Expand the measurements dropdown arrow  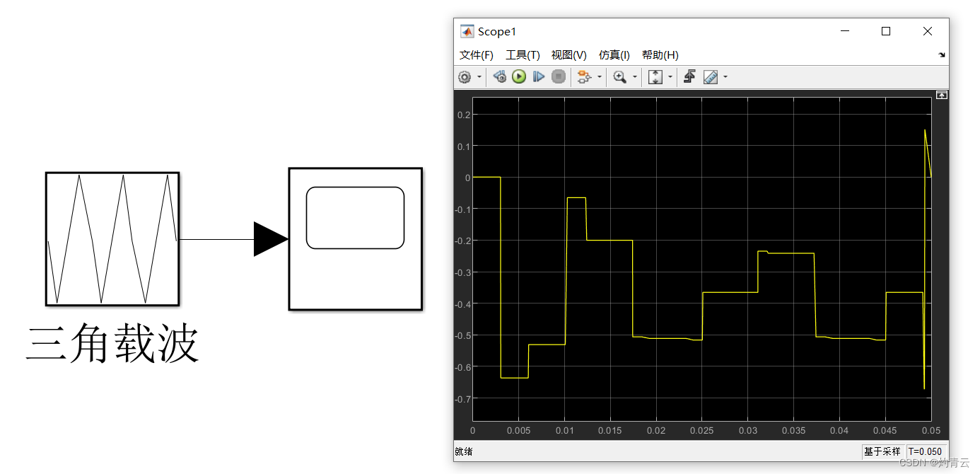(x=725, y=77)
